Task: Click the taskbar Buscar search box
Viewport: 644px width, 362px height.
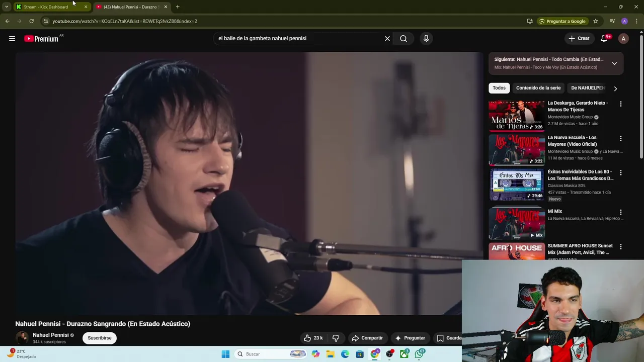Action: tap(271, 354)
